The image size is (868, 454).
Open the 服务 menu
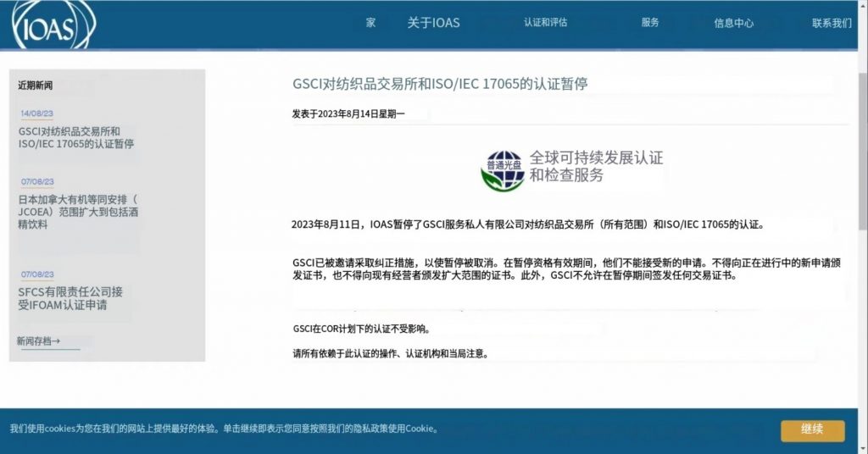[650, 23]
